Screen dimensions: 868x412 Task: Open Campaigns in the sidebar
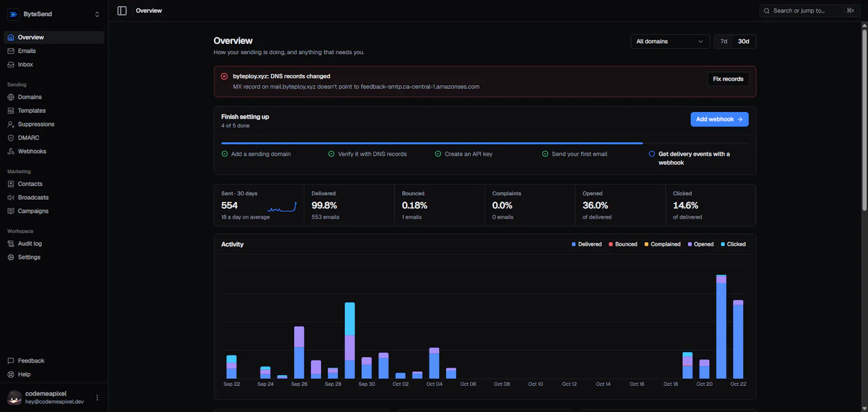coord(54,211)
